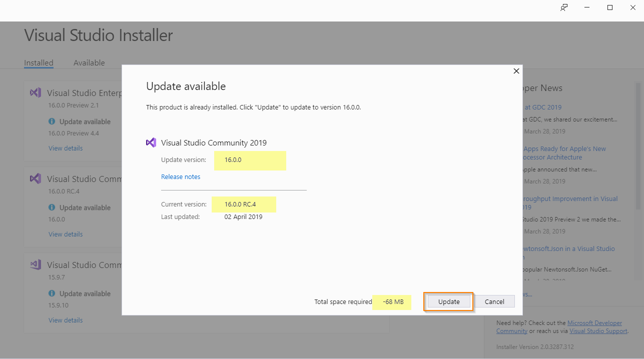This screenshot has width=644, height=359.
Task: View details for the 15.9.10 update
Action: 66,320
